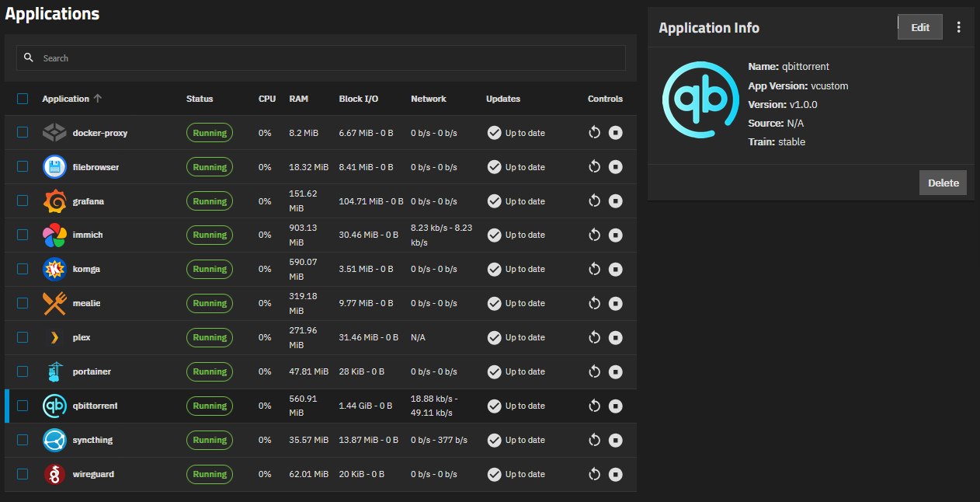Click the Delete button in Application Info
Viewport: 980px width, 502px height.
942,183
